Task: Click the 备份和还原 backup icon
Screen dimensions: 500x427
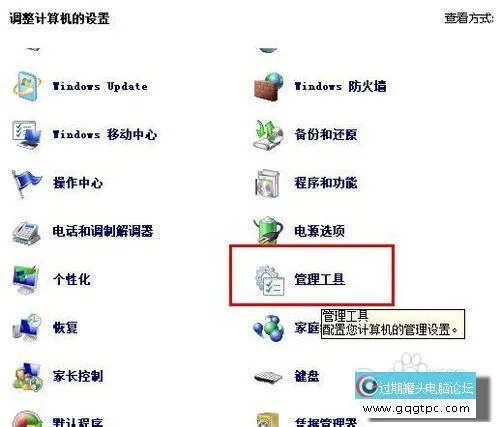Action: (269, 135)
